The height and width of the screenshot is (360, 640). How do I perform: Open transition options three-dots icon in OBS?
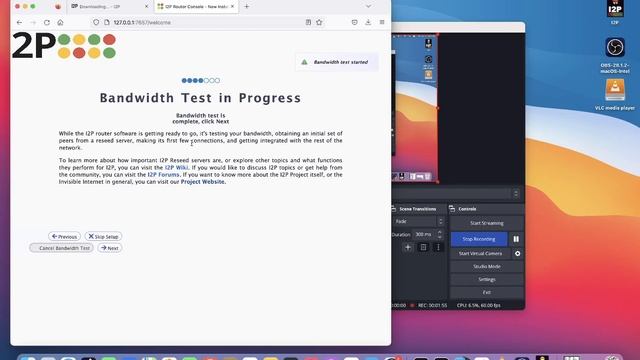(438, 247)
